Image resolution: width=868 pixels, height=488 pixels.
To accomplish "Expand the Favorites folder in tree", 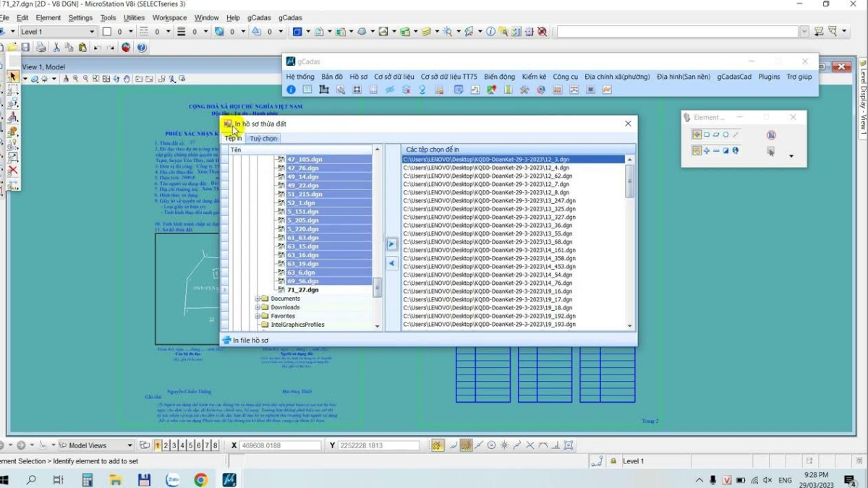I will [x=258, y=316].
